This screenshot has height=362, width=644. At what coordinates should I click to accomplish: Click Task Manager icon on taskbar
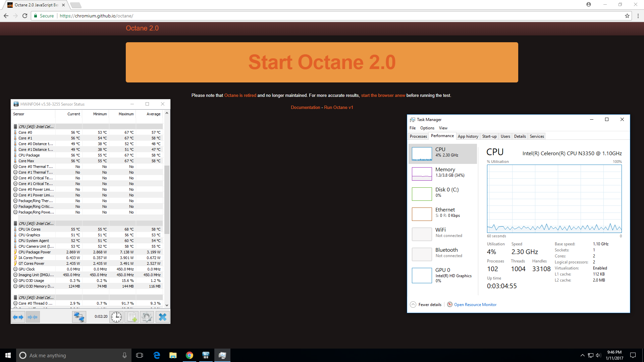point(222,355)
